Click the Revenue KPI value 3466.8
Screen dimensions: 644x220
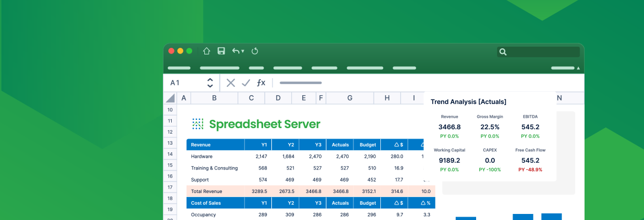pos(449,127)
